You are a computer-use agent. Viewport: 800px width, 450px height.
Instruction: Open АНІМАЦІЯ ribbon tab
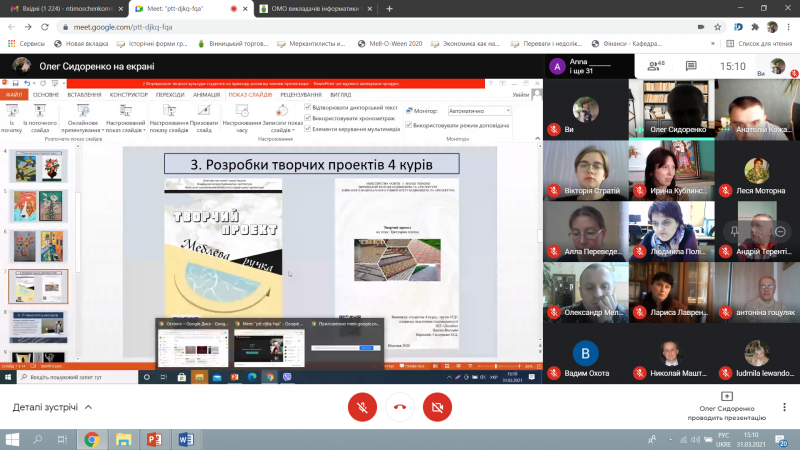[x=207, y=95]
